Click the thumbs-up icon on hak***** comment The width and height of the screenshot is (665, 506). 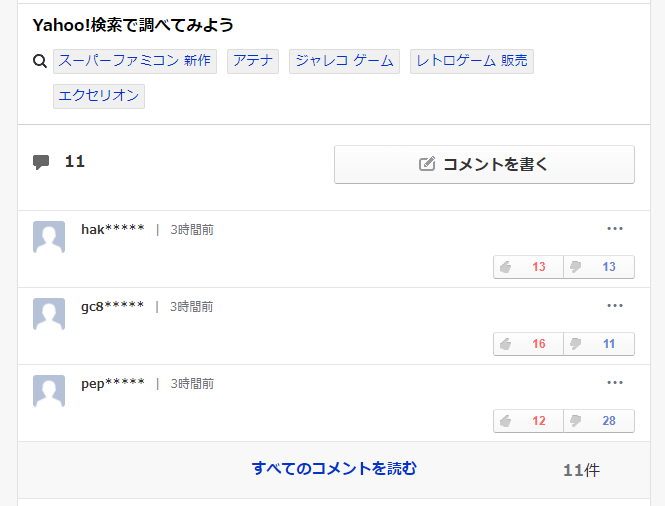coord(506,267)
